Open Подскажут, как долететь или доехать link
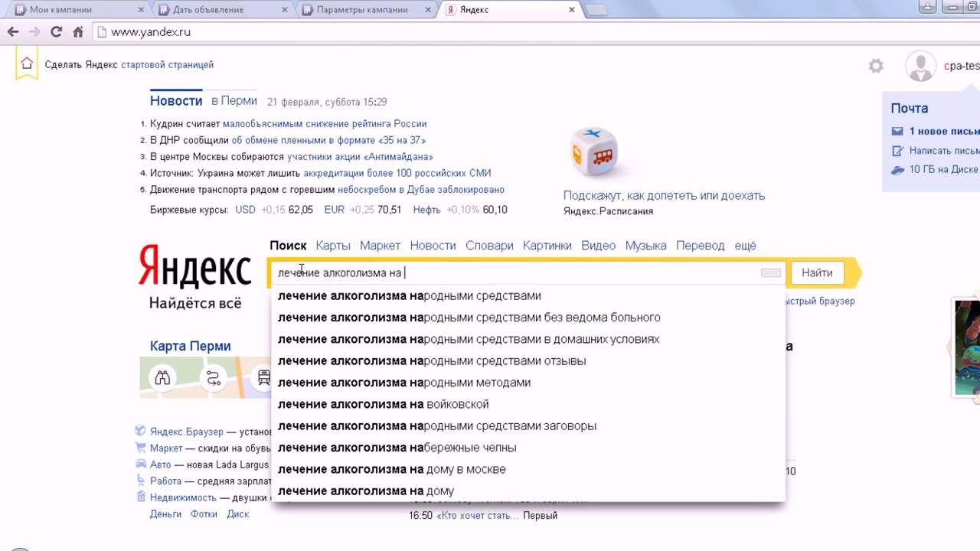Viewport: 980px width, 551px height. pos(664,196)
